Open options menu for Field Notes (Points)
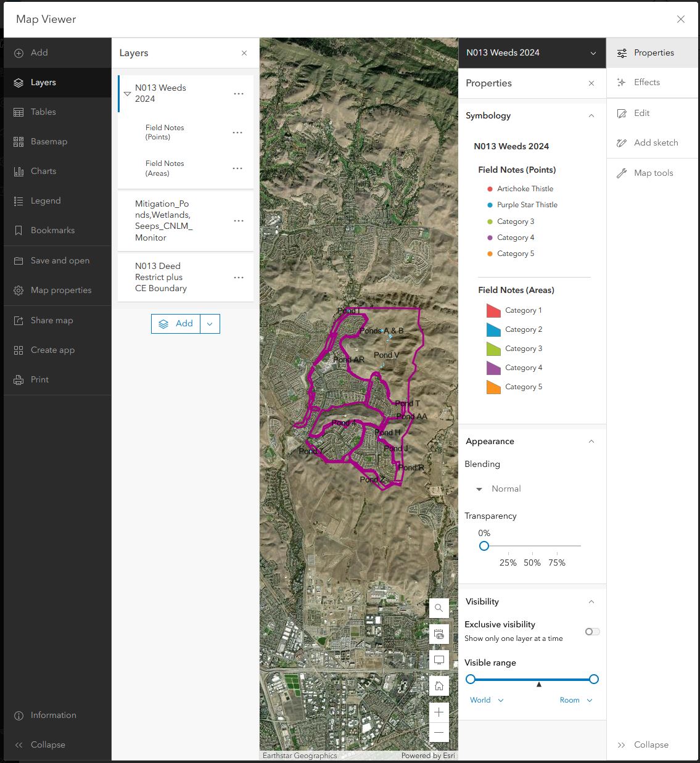The width and height of the screenshot is (700, 763). click(x=237, y=132)
